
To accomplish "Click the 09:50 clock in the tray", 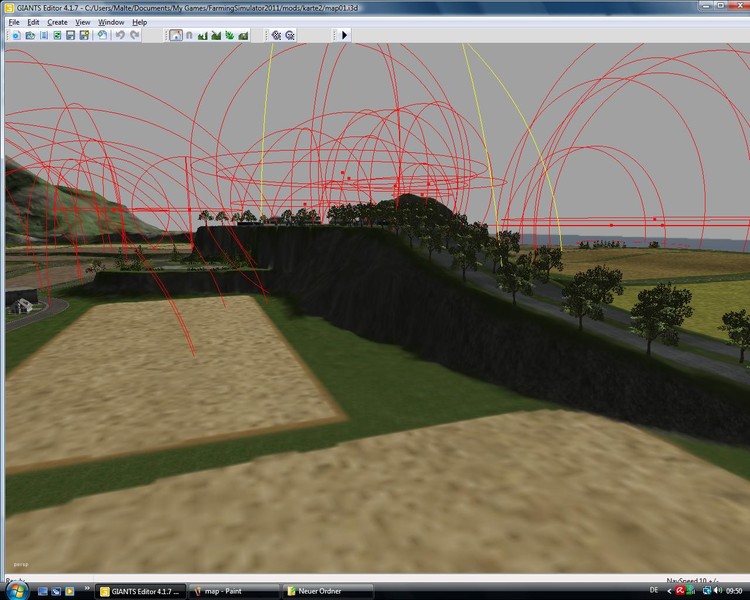I will [734, 591].
